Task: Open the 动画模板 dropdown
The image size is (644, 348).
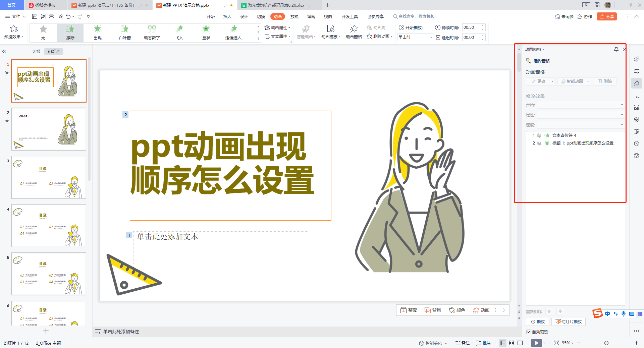Action: pyautogui.click(x=331, y=32)
